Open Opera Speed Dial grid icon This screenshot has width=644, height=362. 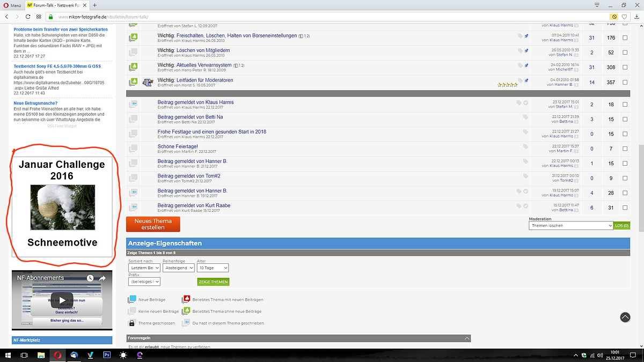(39, 17)
